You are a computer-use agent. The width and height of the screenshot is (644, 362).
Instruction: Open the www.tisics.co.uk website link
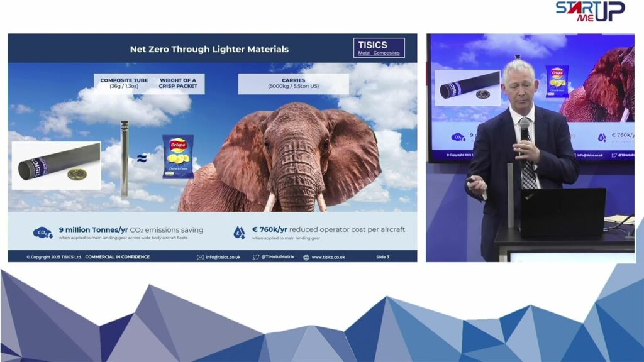pyautogui.click(x=328, y=257)
